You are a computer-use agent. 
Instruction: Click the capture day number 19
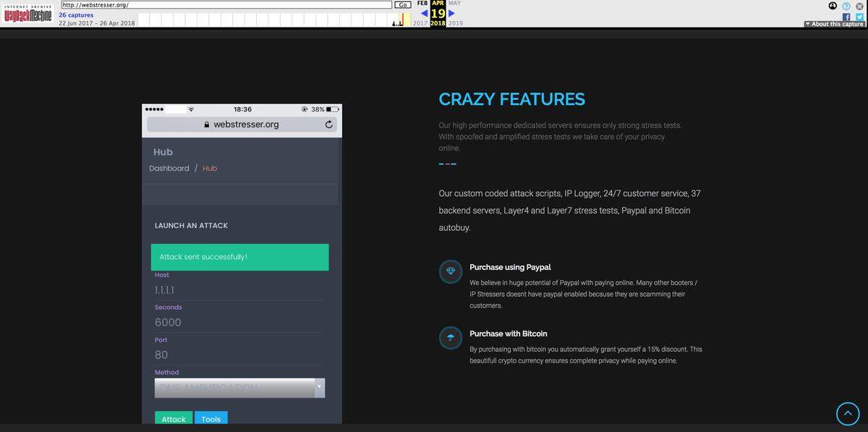(x=438, y=13)
